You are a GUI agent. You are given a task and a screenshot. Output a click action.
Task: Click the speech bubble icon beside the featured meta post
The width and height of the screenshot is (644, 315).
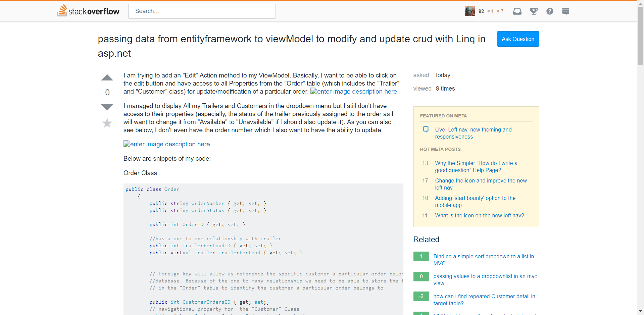[x=426, y=129]
